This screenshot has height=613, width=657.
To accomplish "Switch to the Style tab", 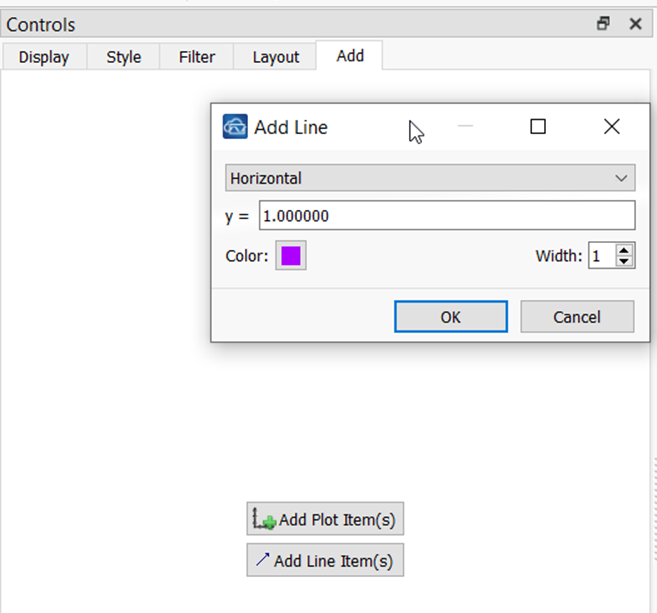I will [x=124, y=57].
